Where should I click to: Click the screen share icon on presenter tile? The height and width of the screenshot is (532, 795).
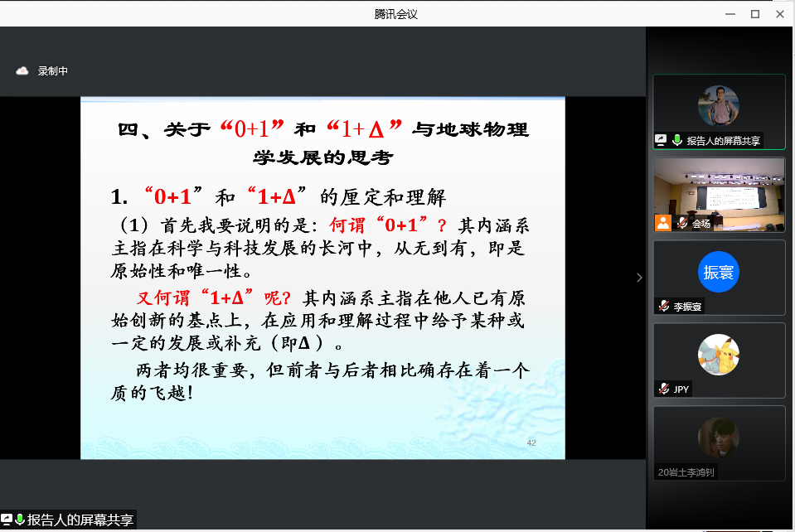661,140
